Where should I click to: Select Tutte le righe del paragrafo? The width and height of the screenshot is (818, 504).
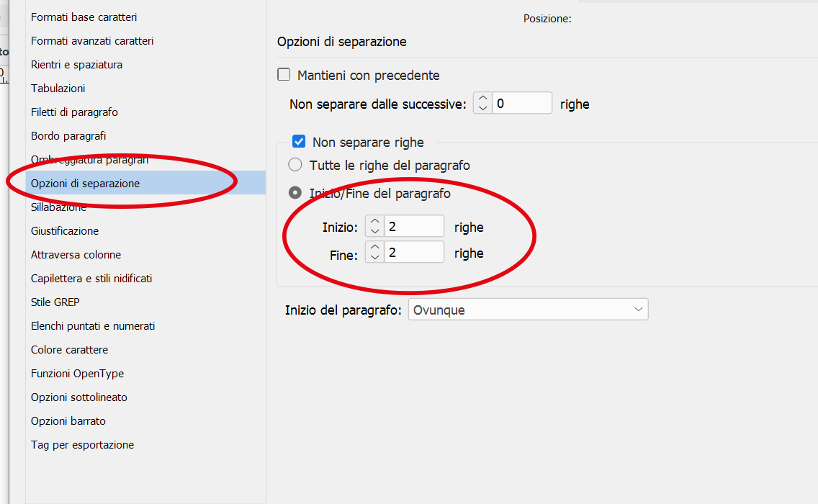[295, 164]
